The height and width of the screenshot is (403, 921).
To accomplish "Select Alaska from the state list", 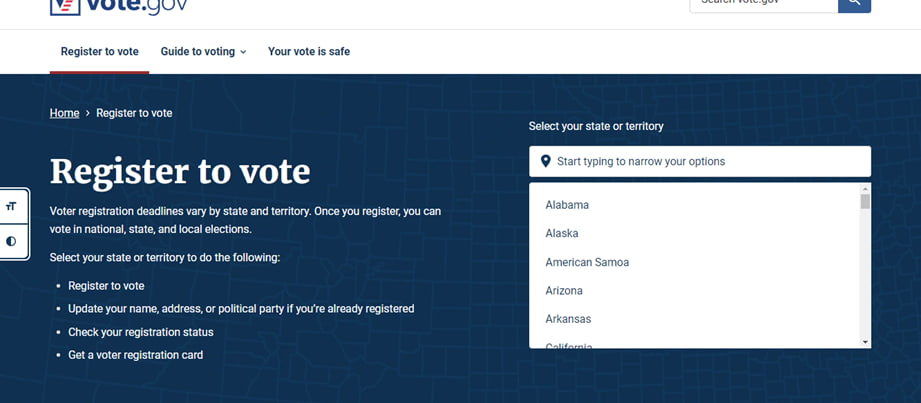I will coord(562,233).
